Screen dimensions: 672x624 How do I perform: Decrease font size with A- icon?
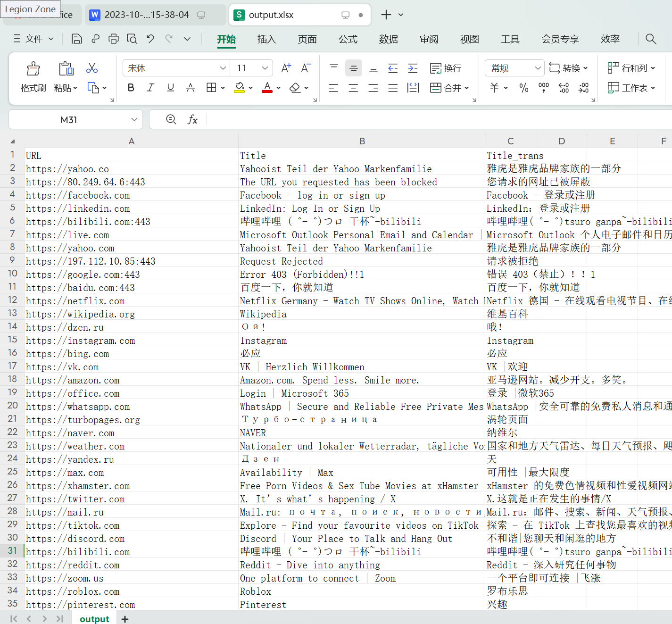(x=306, y=68)
